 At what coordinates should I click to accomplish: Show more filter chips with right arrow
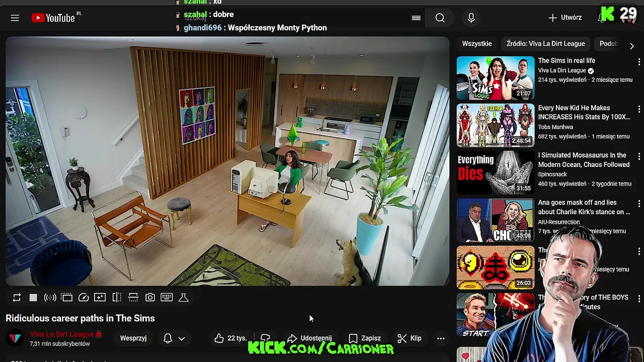tap(632, 45)
